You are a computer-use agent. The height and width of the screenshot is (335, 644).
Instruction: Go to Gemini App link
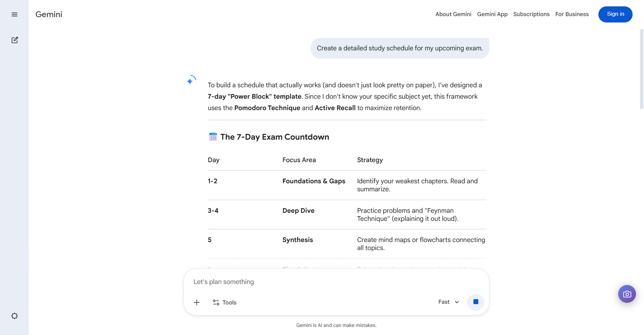492,14
